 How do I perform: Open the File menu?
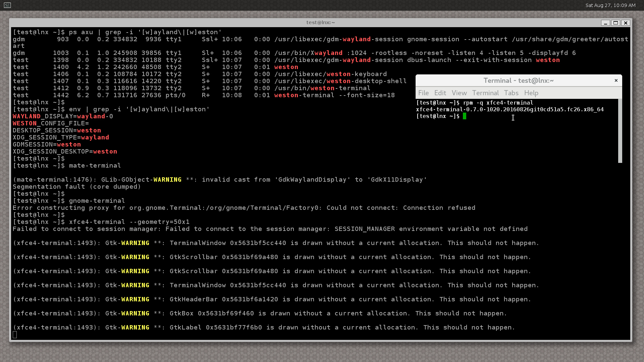(x=423, y=93)
